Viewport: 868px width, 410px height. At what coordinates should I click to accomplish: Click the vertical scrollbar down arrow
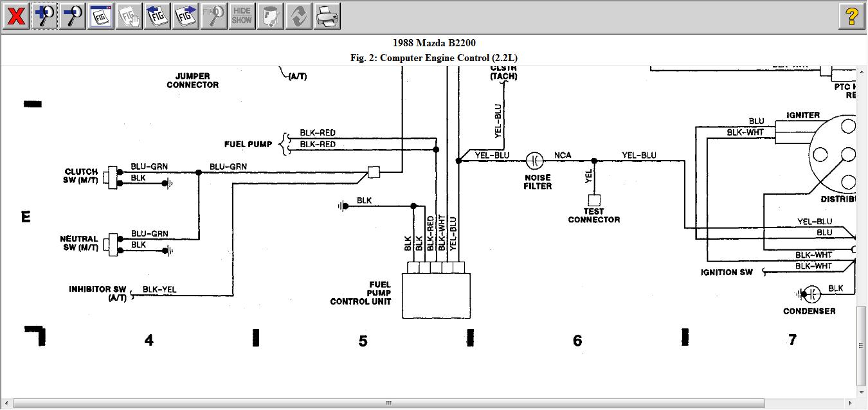[862, 392]
